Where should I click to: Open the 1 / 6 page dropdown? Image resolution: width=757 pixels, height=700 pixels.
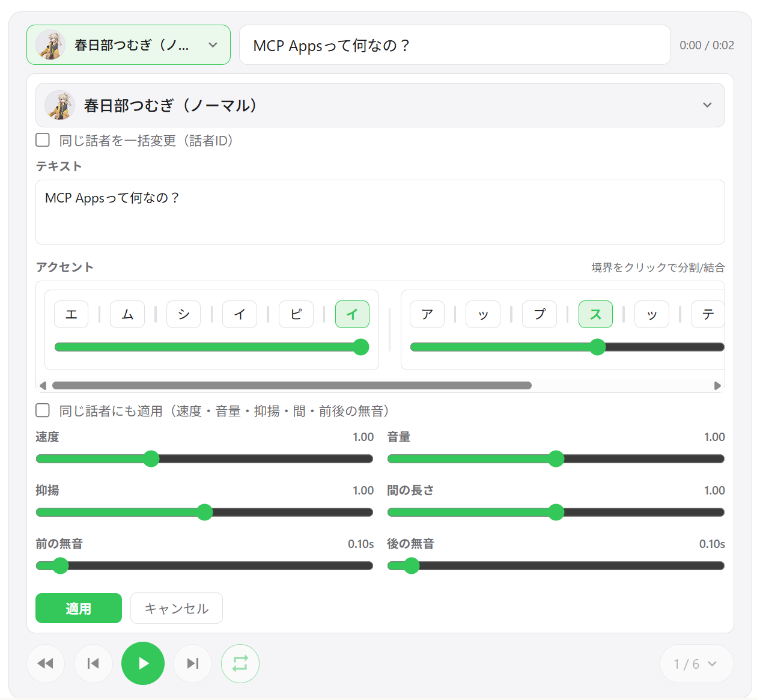click(696, 664)
